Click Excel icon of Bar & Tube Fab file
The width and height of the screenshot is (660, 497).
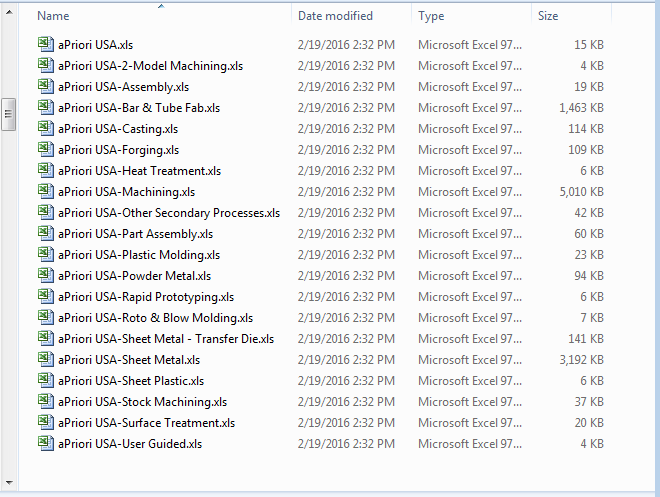(46, 107)
